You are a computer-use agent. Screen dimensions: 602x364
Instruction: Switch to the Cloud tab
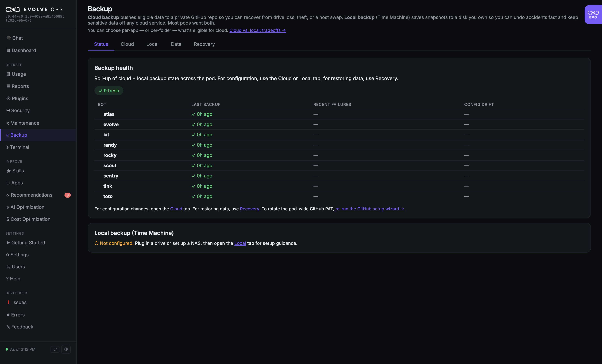click(x=127, y=44)
